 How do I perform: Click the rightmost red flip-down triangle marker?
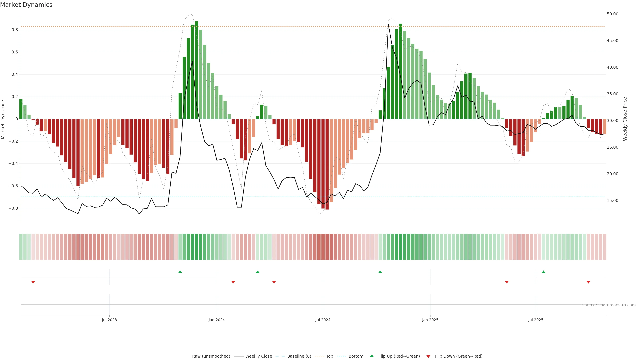(588, 282)
